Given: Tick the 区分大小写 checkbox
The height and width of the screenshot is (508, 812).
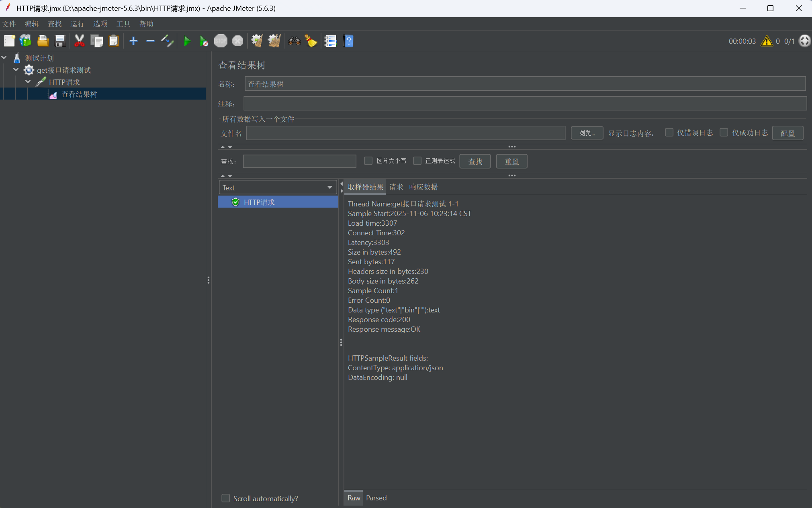Looking at the screenshot, I should click(x=368, y=161).
